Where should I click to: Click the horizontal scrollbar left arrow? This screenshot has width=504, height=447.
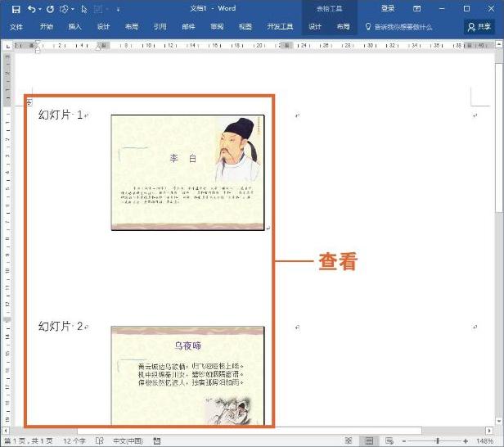click(6, 431)
